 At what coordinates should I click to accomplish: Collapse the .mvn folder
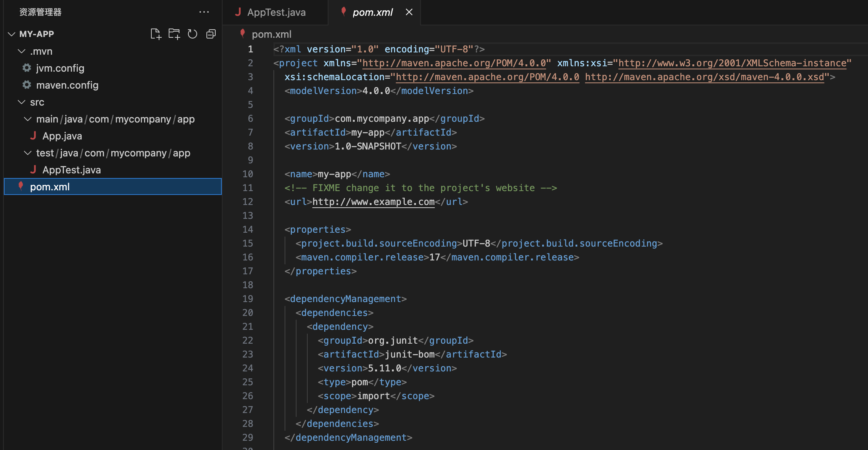22,51
